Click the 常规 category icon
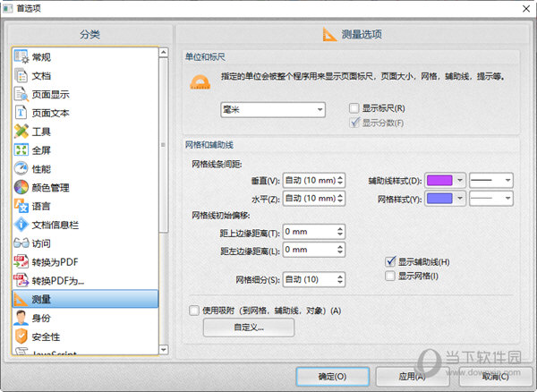This screenshot has width=537, height=392. pyautogui.click(x=21, y=57)
